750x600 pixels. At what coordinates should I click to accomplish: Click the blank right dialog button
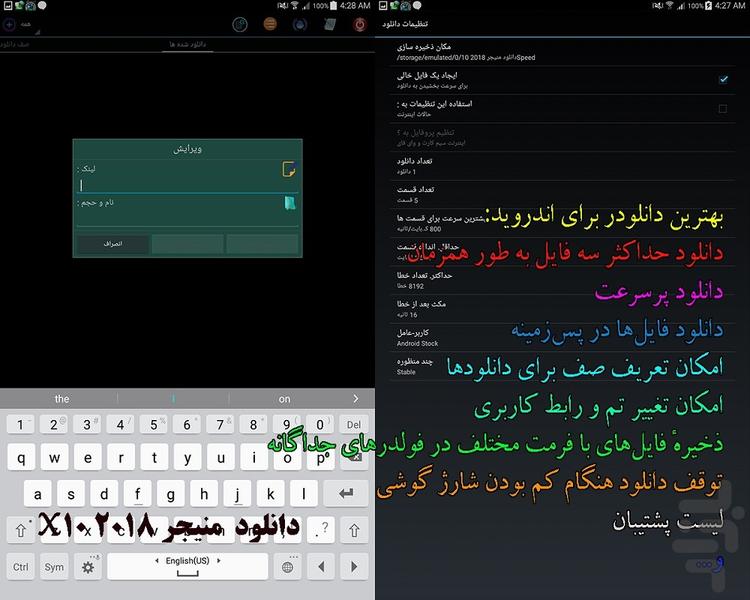pos(262,244)
